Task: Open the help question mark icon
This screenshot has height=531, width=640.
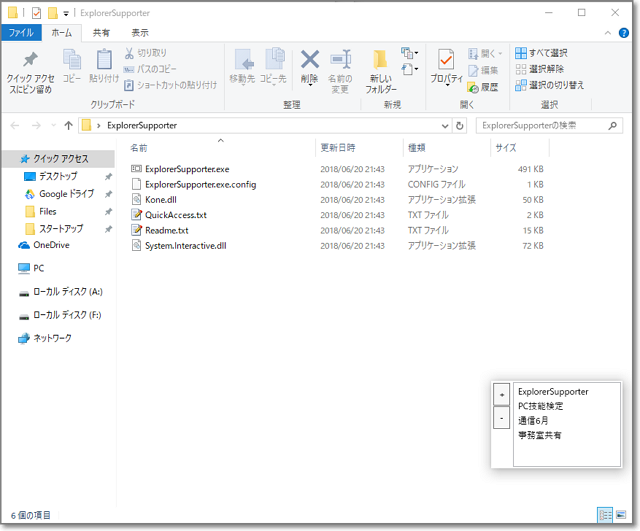Action: 625,33
